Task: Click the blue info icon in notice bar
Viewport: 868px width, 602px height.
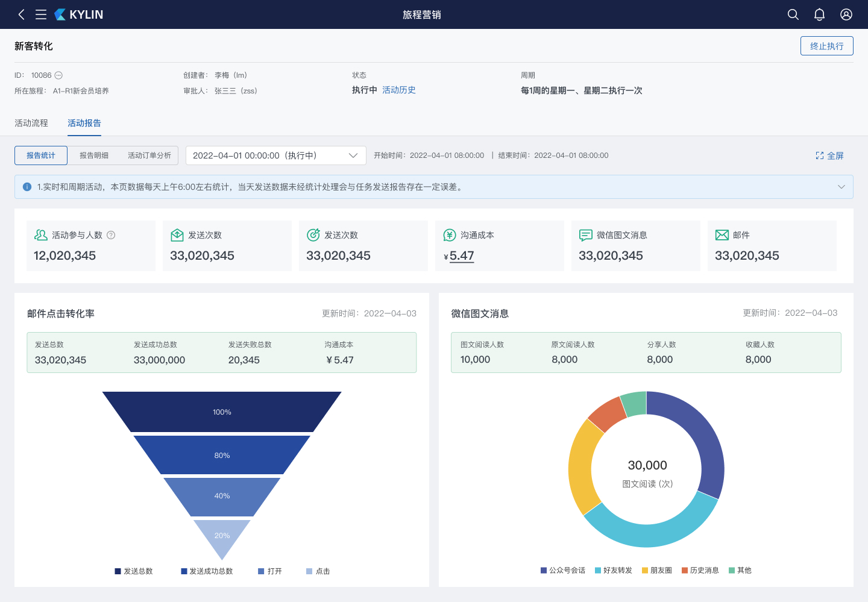Action: tap(27, 187)
